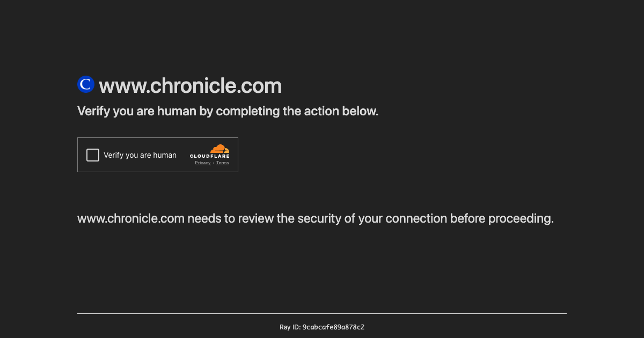Screen dimensions: 644x338
Task: Click the "Ray ID:" label in footer
Action: 290,327
